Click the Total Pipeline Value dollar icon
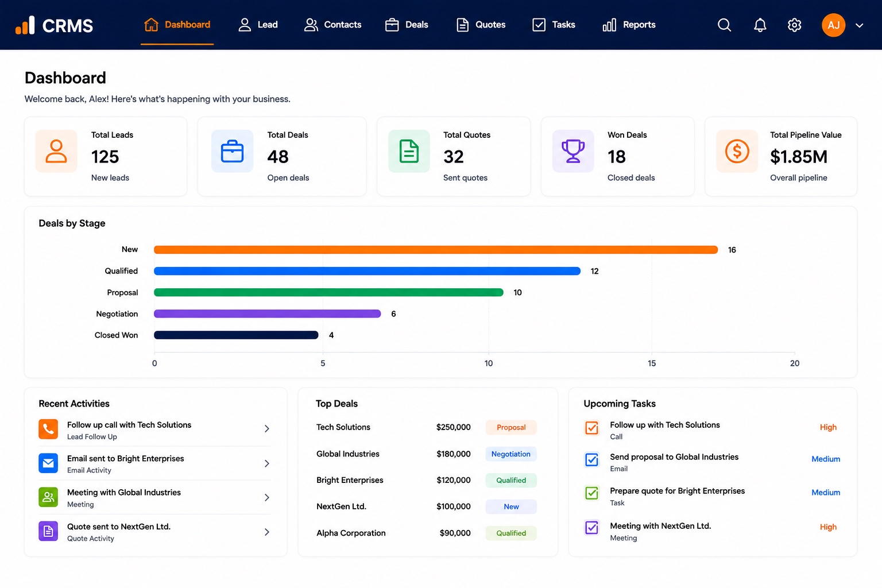882x588 pixels. [737, 151]
